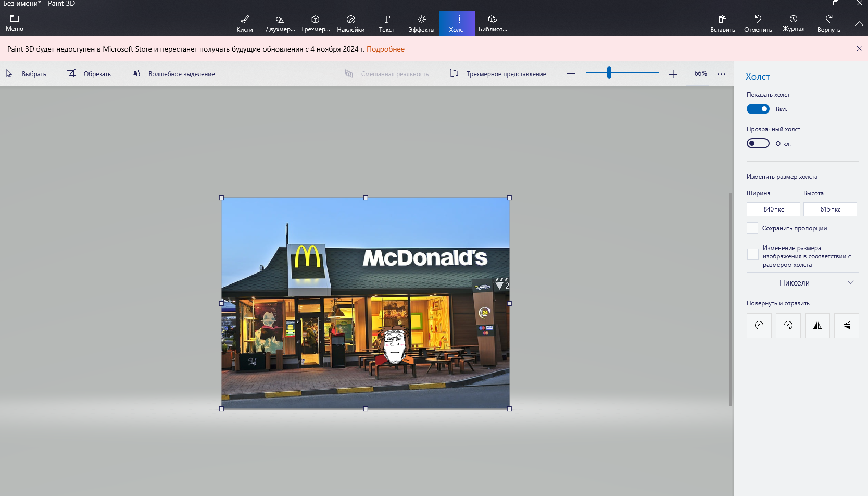Switch to the Холст tab
Image resolution: width=868 pixels, height=496 pixels.
(457, 23)
